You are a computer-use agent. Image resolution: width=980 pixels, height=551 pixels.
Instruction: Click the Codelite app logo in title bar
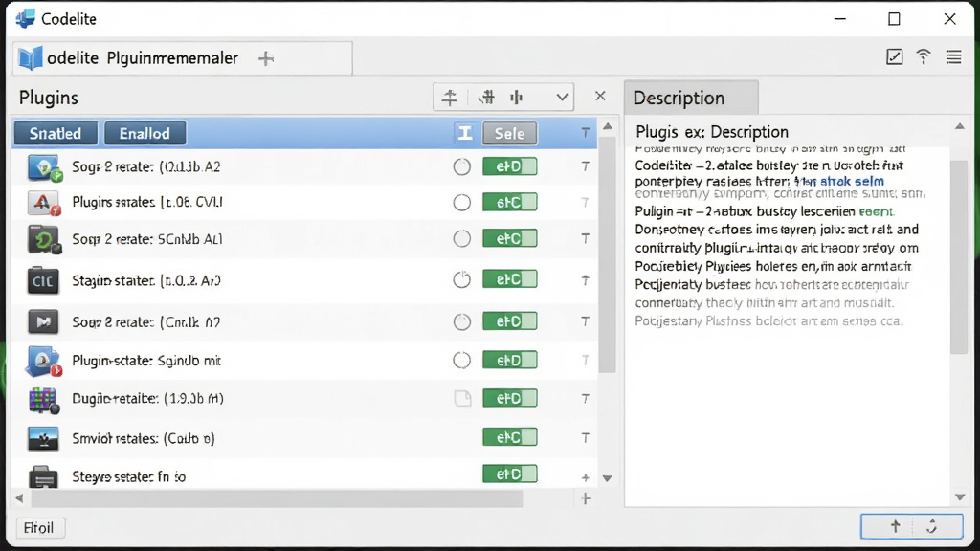coord(25,19)
